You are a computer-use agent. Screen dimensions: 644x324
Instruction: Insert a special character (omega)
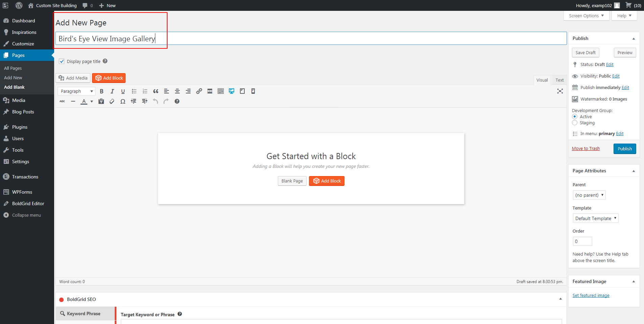[123, 101]
